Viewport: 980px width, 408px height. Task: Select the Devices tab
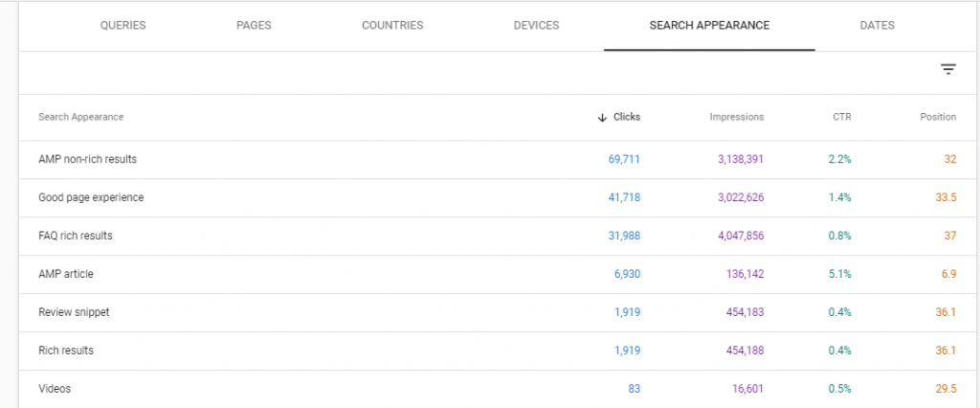(536, 26)
